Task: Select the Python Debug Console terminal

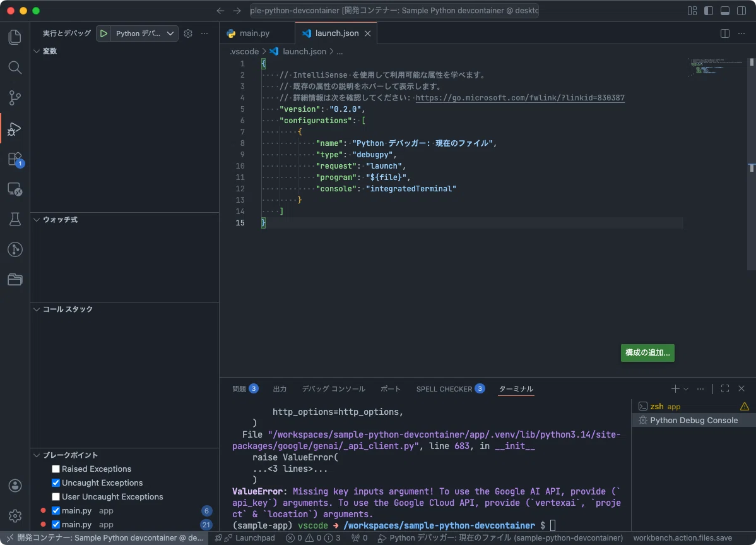Action: click(x=694, y=420)
